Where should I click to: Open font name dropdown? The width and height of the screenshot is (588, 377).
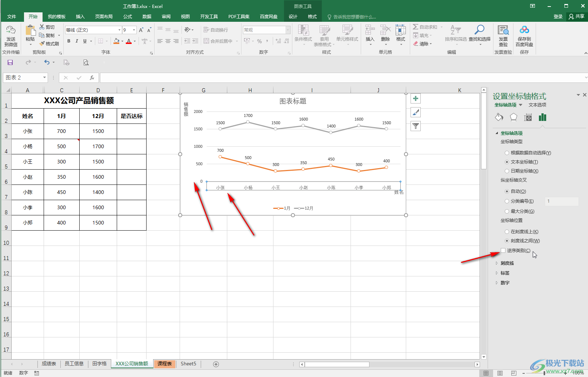[x=119, y=30]
